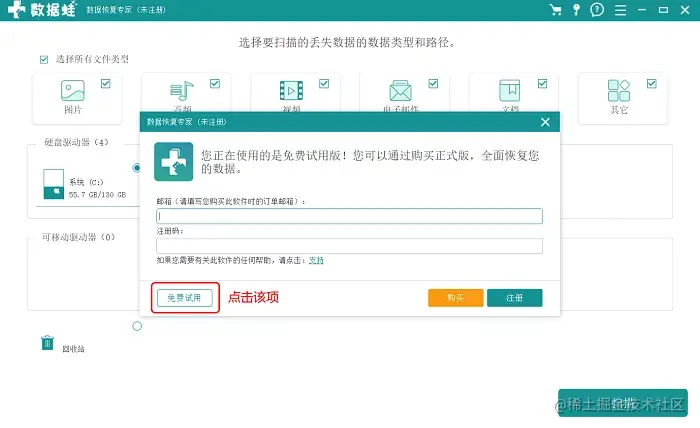The width and height of the screenshot is (700, 428).
Task: Click the 硬盘驱动器 (4) section heading
Action: pyautogui.click(x=76, y=142)
